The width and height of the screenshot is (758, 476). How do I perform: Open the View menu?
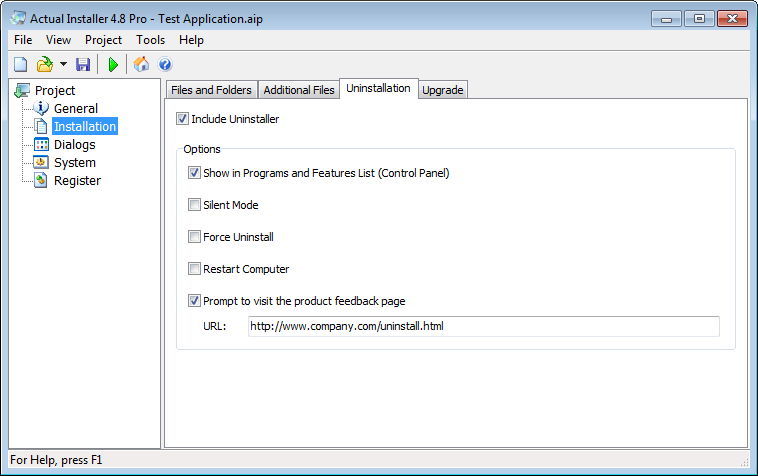tap(58, 40)
